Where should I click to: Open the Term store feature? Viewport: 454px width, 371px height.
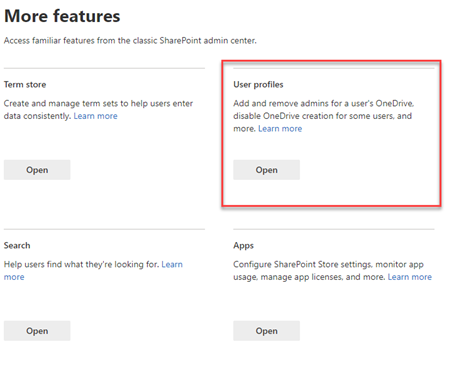(37, 170)
